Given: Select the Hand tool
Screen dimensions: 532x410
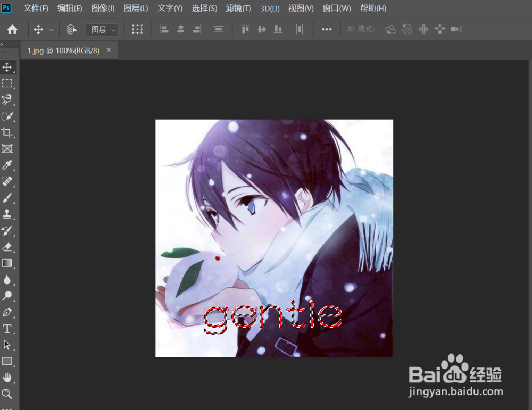Looking at the screenshot, I should click(7, 378).
